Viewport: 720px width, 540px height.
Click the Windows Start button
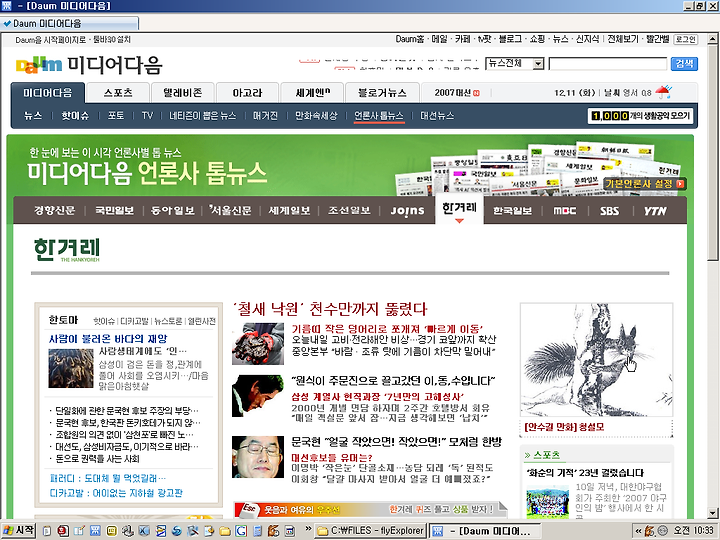point(18,530)
